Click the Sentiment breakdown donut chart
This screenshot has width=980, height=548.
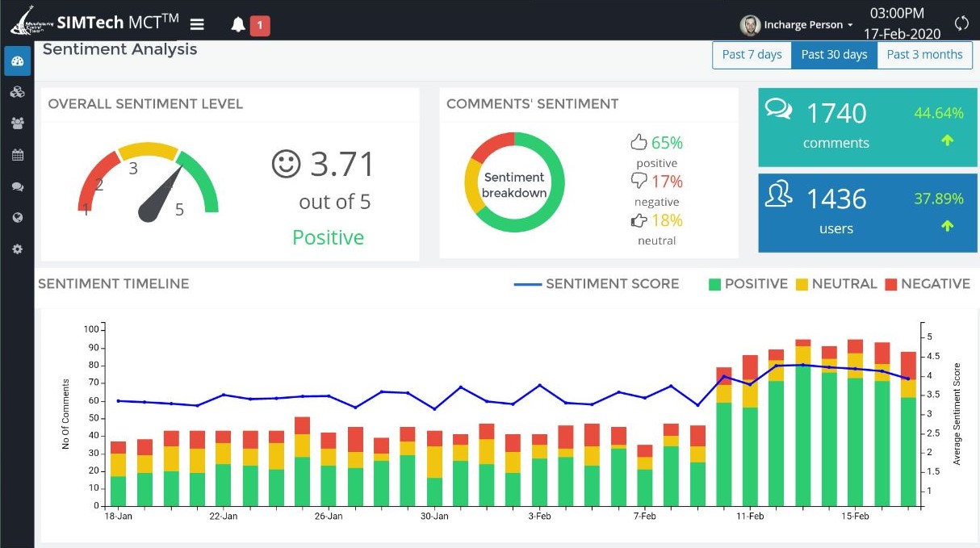(x=513, y=183)
